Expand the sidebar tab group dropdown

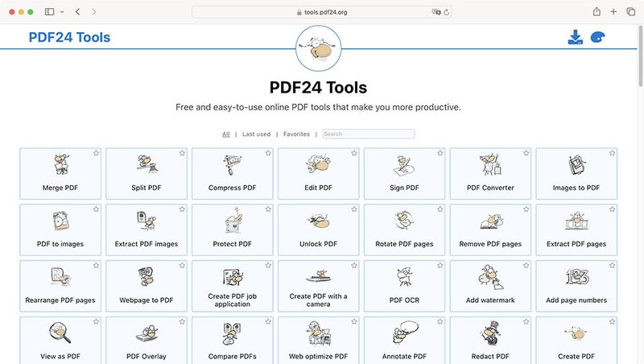[x=62, y=12]
